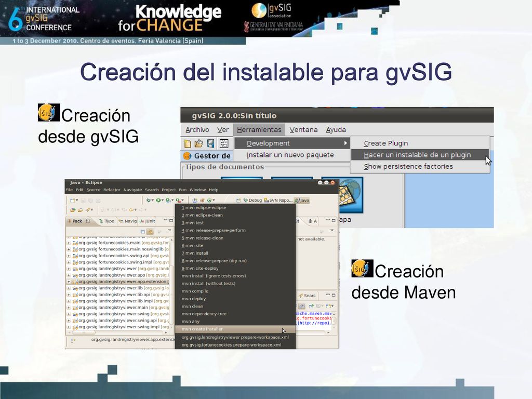Click Eclipse External Tools launch icon
The height and width of the screenshot is (399, 532).
point(178,201)
